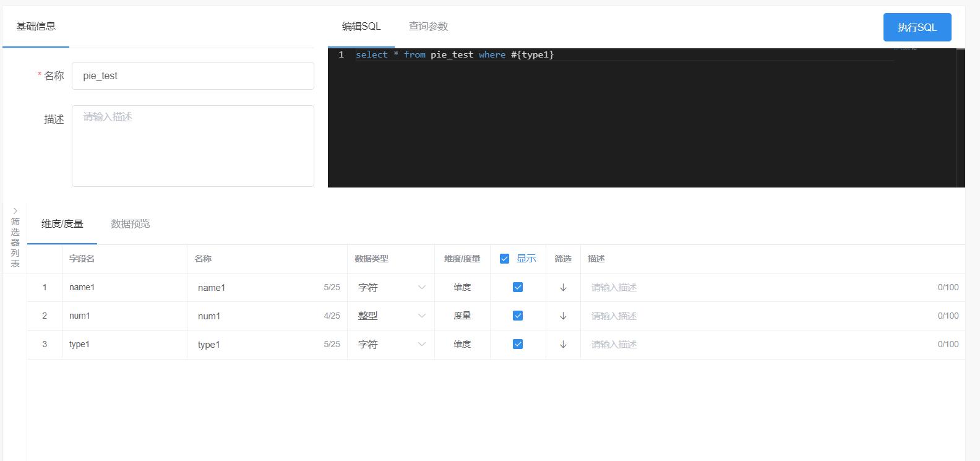This screenshot has width=980, height=461.
Task: Click the filter arrow icon for type1 row
Action: 563,344
